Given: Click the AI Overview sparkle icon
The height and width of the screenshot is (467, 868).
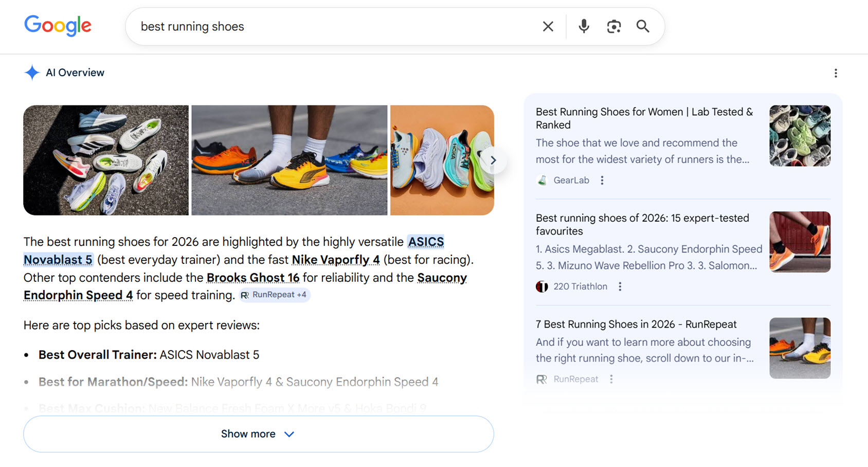Looking at the screenshot, I should [x=32, y=73].
